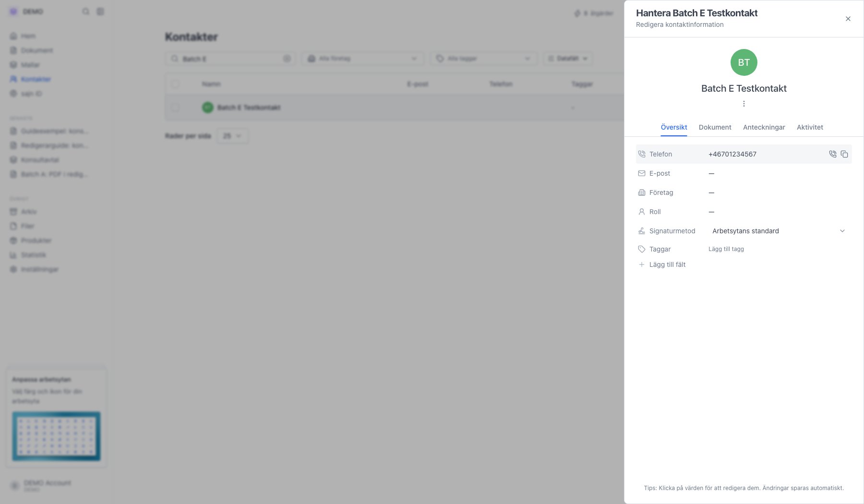The width and height of the screenshot is (864, 504).
Task: Open the Anteckningar tab
Action: pos(764,127)
